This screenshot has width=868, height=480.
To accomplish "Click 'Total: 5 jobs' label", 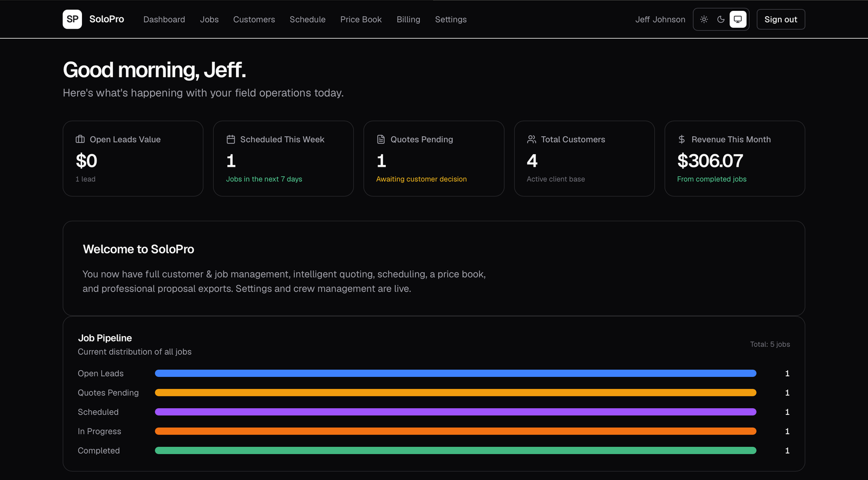I will click(770, 344).
